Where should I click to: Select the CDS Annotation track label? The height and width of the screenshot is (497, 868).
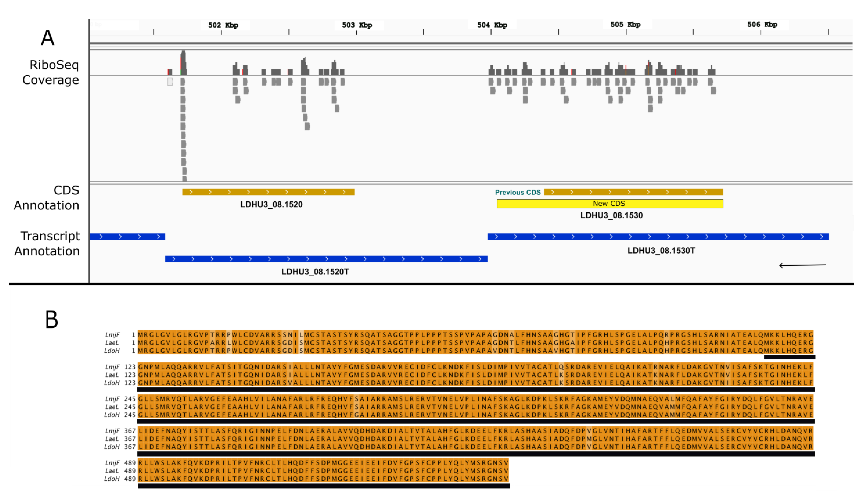tap(47, 198)
